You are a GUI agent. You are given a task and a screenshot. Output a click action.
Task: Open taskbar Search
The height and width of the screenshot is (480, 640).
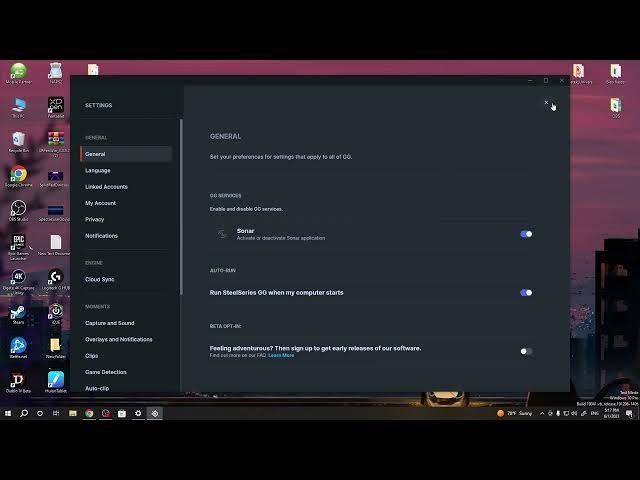pyautogui.click(x=24, y=413)
